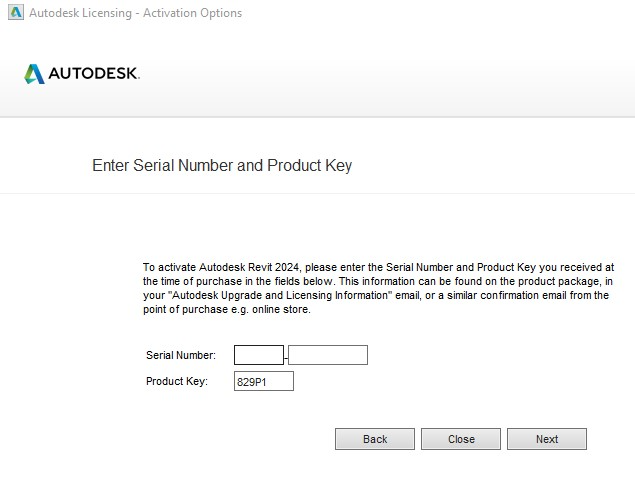
Task: Click the dash between the serial number fields
Action: click(x=286, y=356)
